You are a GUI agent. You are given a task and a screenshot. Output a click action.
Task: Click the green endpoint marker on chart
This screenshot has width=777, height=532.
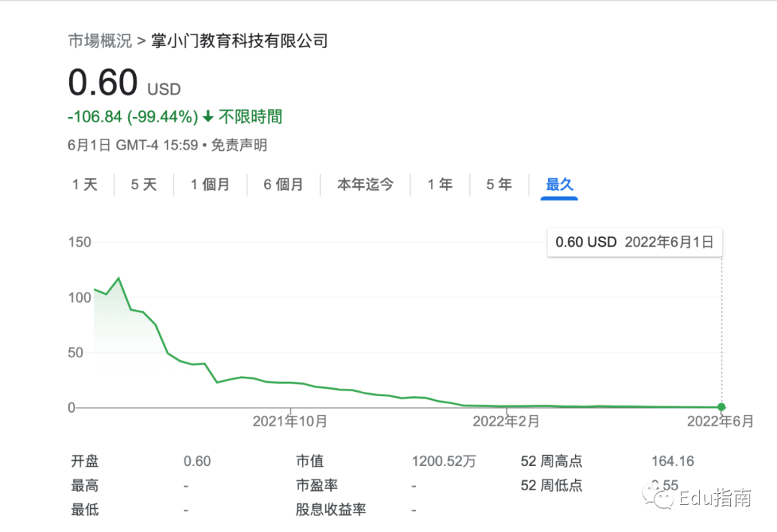click(722, 407)
